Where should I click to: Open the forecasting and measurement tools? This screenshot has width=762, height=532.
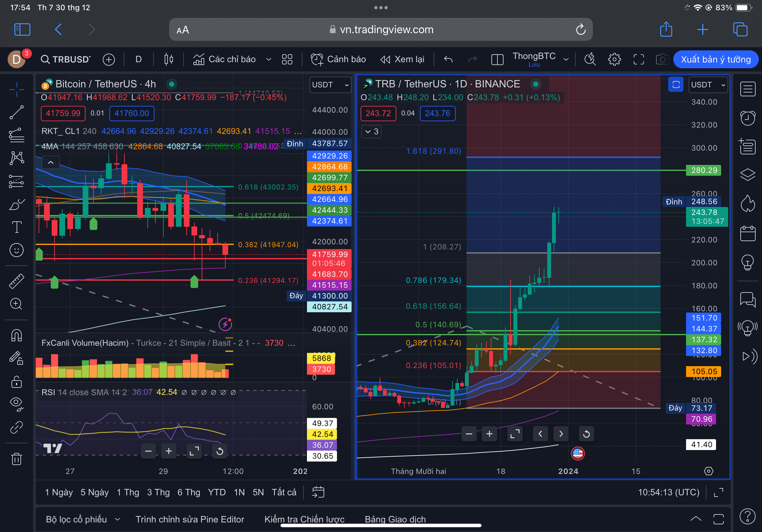17,181
